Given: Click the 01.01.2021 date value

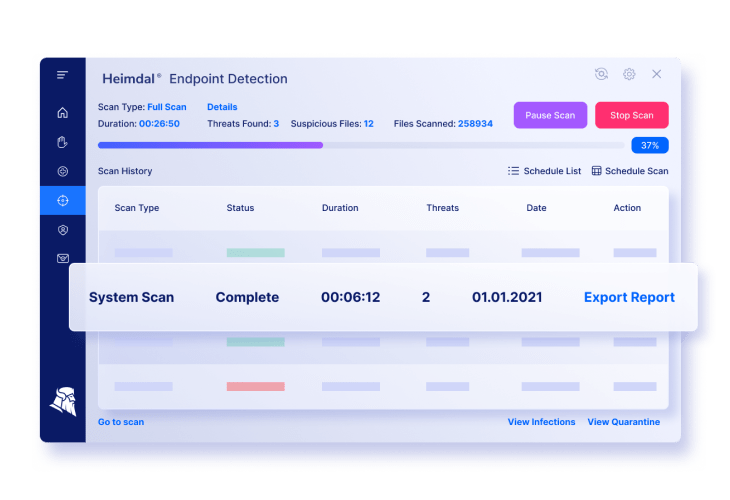Looking at the screenshot, I should click(x=507, y=297).
